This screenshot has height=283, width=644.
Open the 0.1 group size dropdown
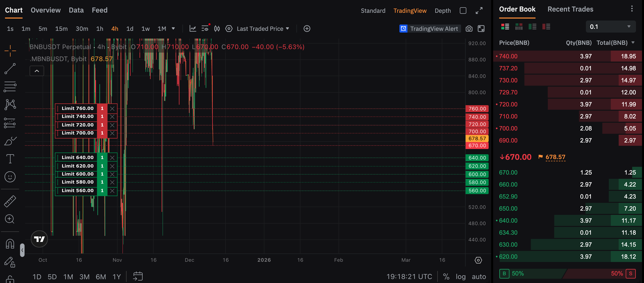(x=611, y=26)
